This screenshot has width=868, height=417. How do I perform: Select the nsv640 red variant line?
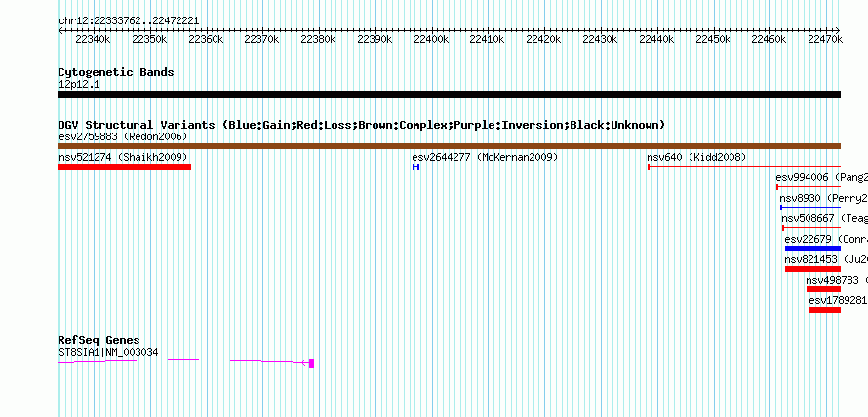click(744, 166)
